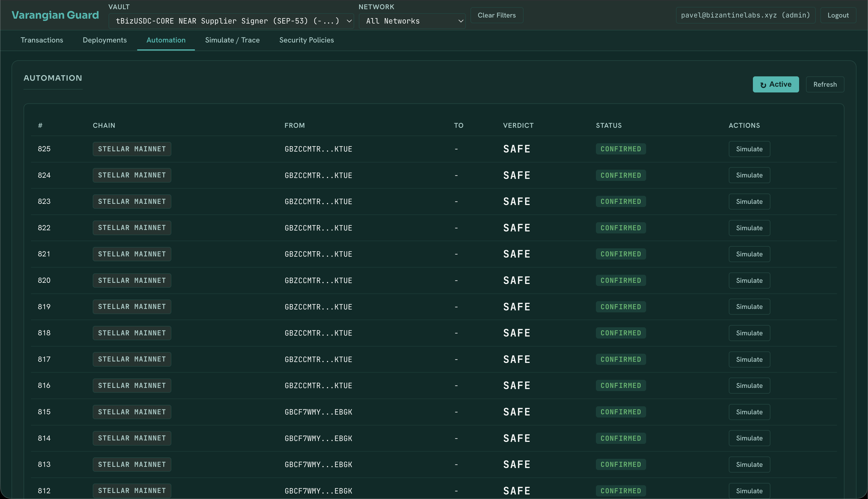Click the STATUS column header
Image resolution: width=868 pixels, height=499 pixels.
pyautogui.click(x=609, y=125)
